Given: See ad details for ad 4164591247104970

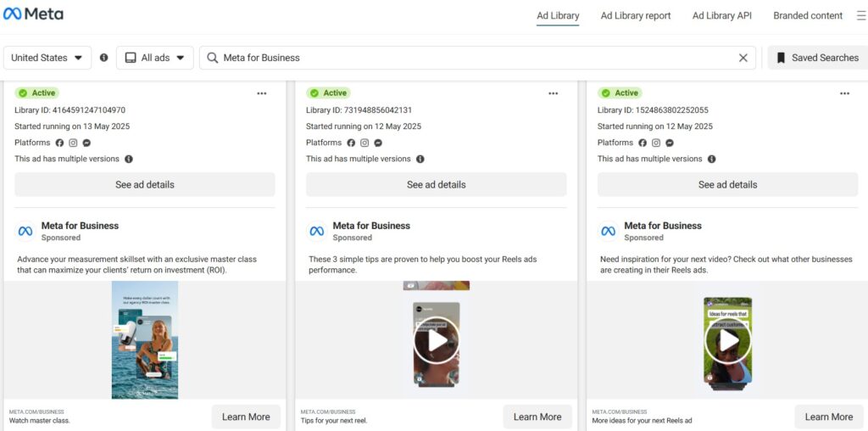Looking at the screenshot, I should click(144, 184).
